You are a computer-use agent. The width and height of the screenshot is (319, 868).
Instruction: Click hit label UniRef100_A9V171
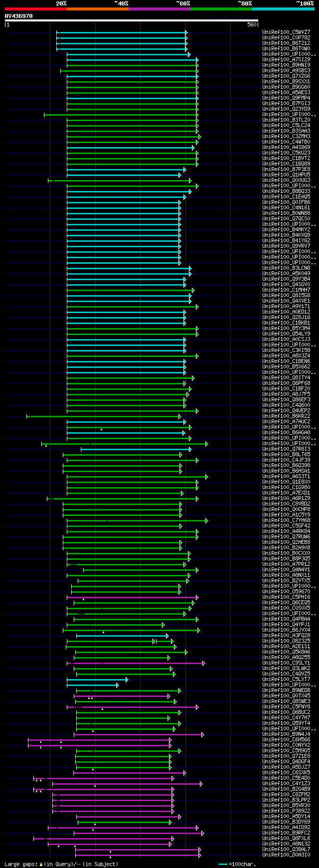286,306
